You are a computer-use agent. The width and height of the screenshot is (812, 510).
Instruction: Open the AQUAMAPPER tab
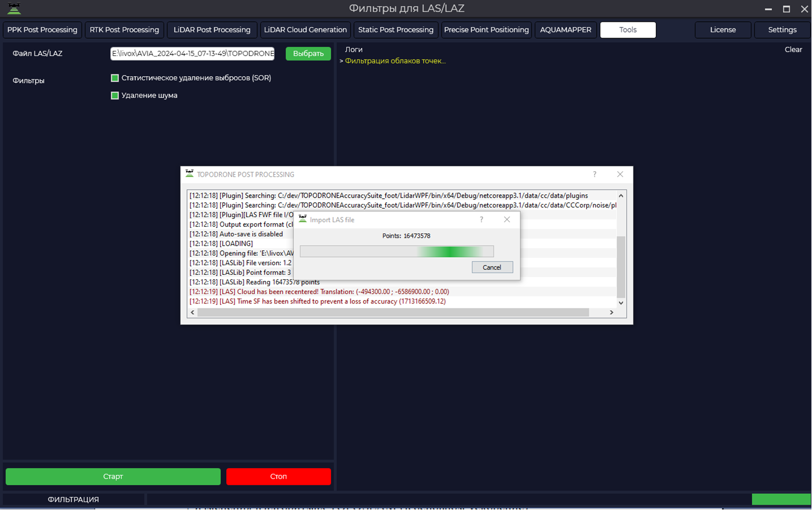coord(566,30)
